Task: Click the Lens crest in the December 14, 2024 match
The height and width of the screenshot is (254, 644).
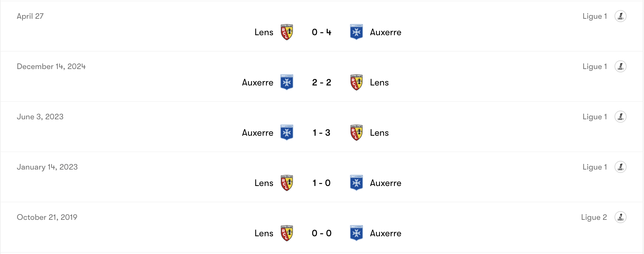Action: [356, 82]
